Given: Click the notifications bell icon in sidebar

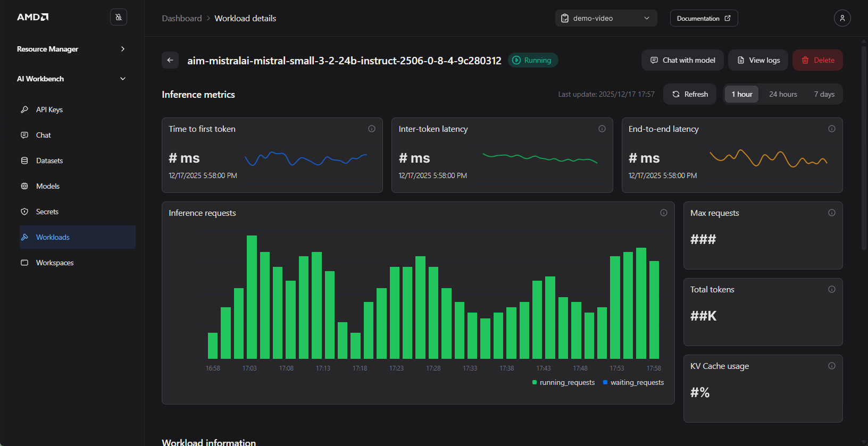Looking at the screenshot, I should click(x=119, y=17).
